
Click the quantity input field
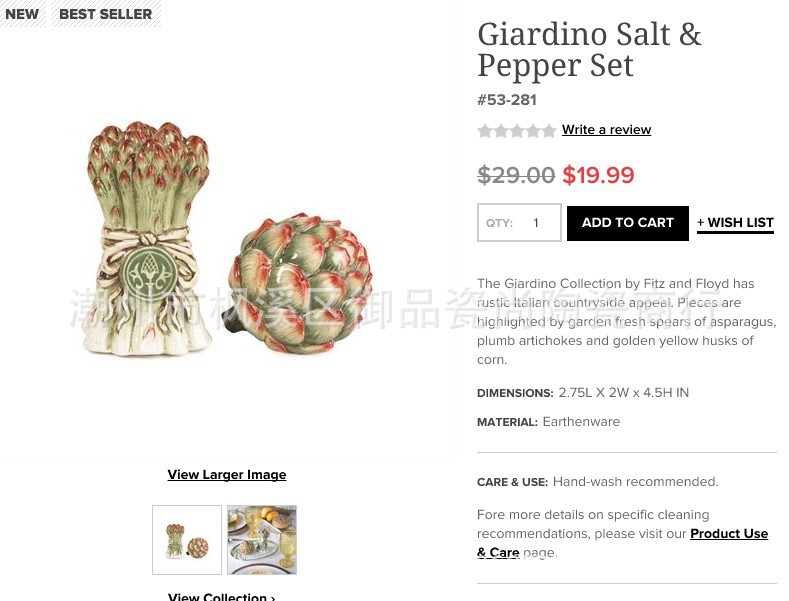pos(536,223)
